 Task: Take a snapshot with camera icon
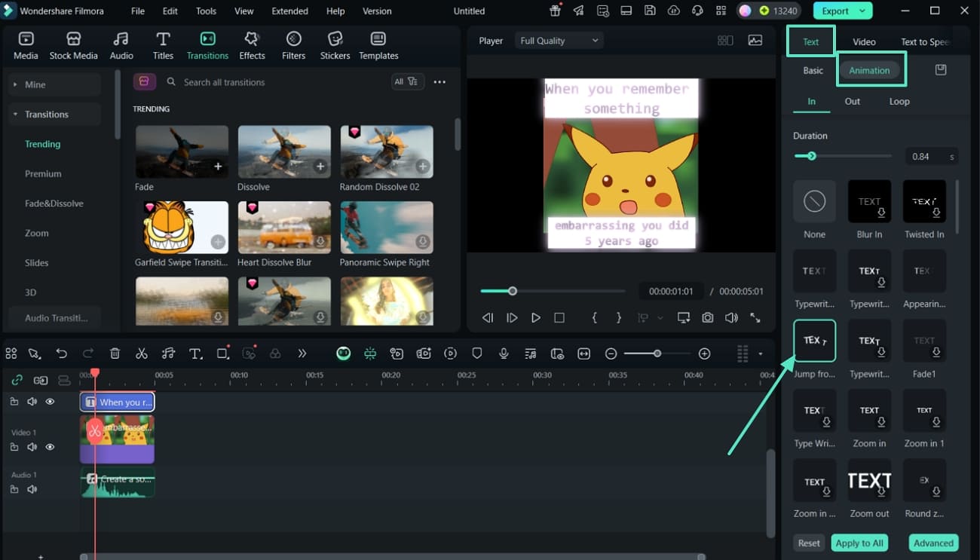click(x=707, y=318)
